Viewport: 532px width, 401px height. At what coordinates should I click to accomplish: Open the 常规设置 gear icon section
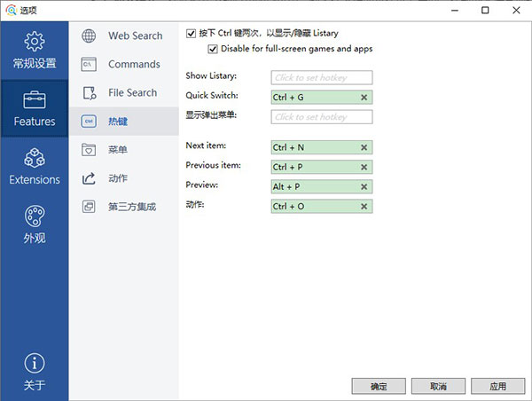(35, 42)
